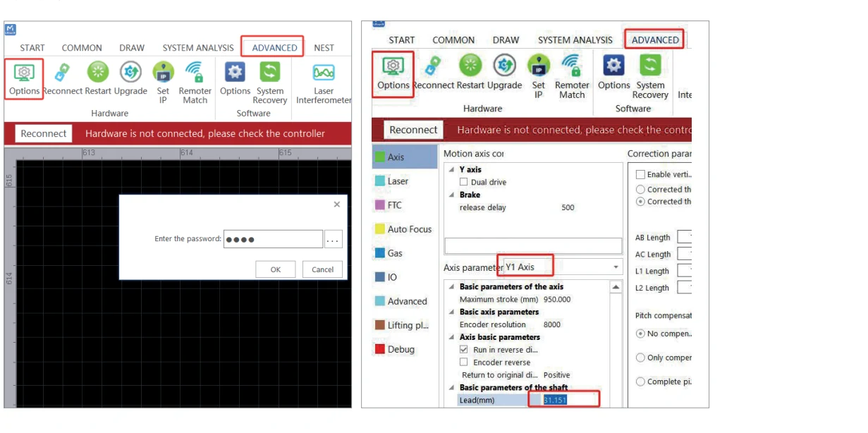Toggle Enable vertical correction checkbox

pos(640,174)
